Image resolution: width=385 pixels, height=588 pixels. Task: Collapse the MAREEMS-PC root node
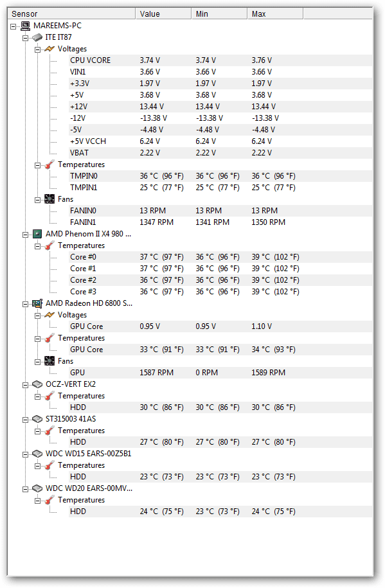pos(13,26)
